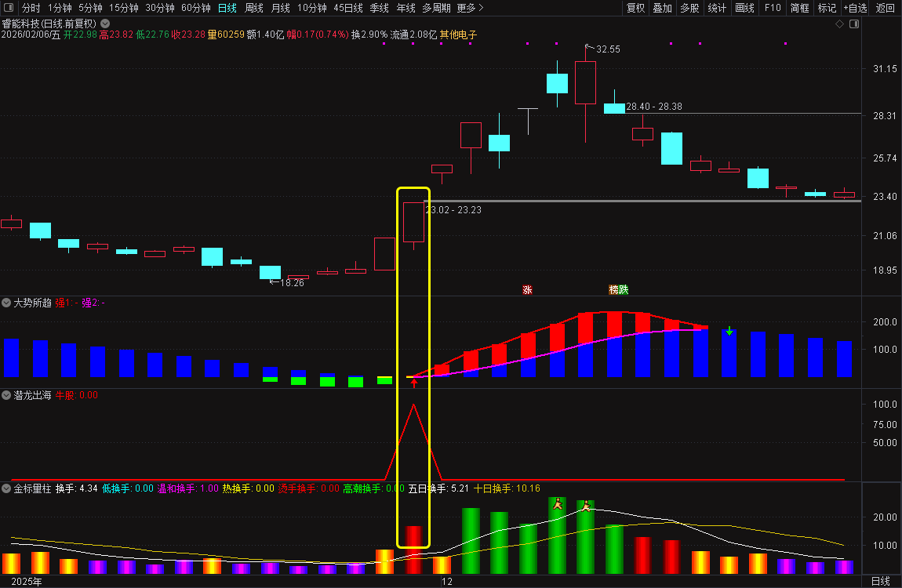Click the 简框 button
902x588 pixels.
coord(799,8)
